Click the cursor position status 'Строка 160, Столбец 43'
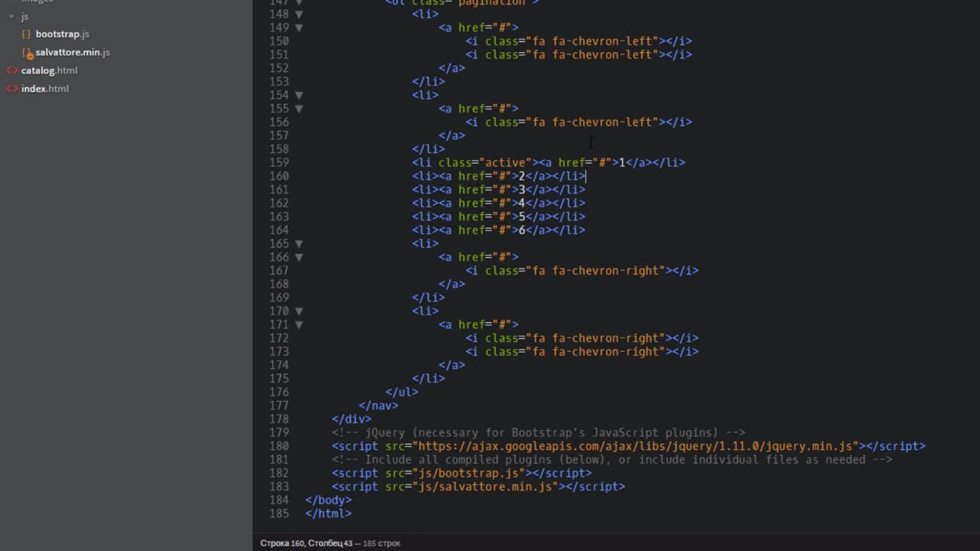Viewport: 980px width, 551px height. coord(306,543)
